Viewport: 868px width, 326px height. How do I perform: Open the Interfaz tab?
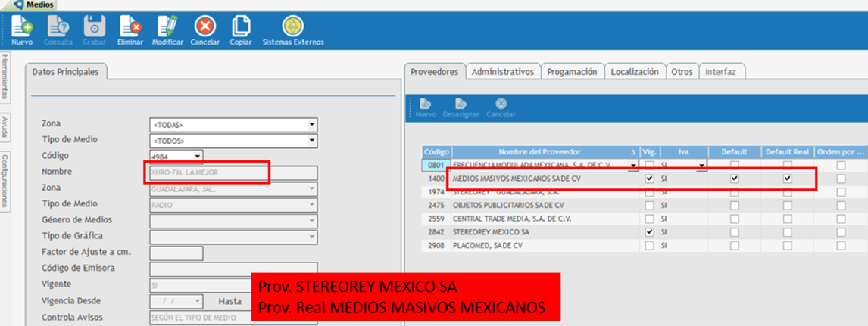[x=720, y=72]
